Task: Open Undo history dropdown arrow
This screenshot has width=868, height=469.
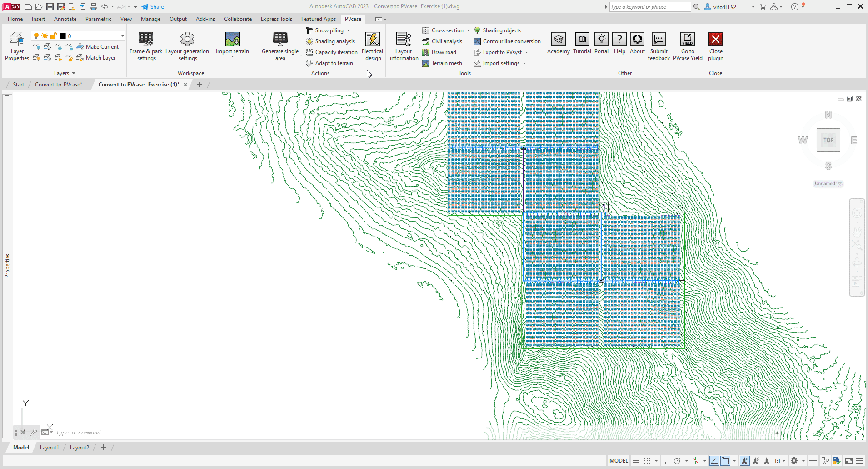Action: click(113, 7)
